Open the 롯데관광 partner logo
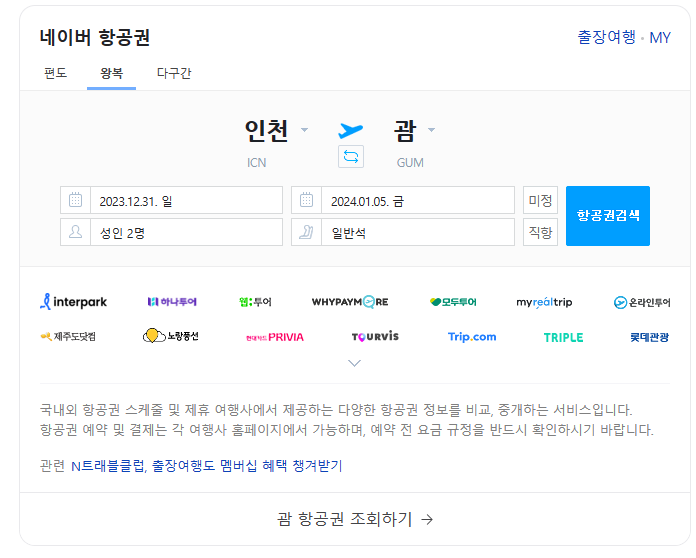This screenshot has height=558, width=696. pos(649,337)
